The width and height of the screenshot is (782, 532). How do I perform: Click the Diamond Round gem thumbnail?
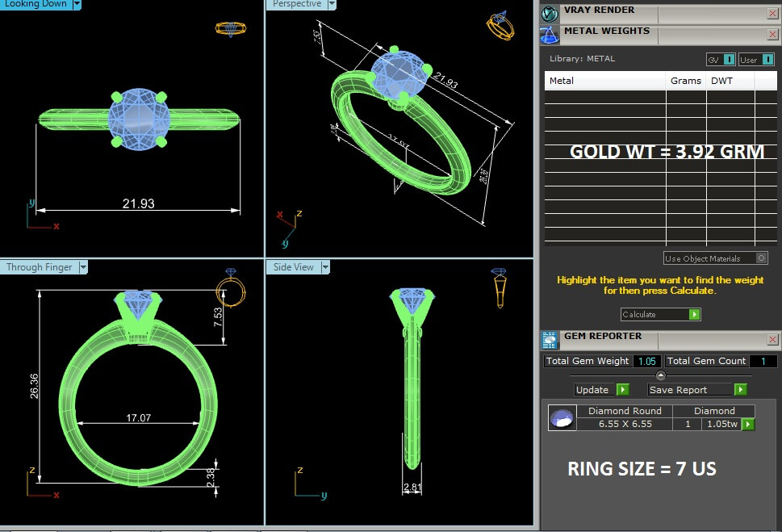tap(562, 417)
